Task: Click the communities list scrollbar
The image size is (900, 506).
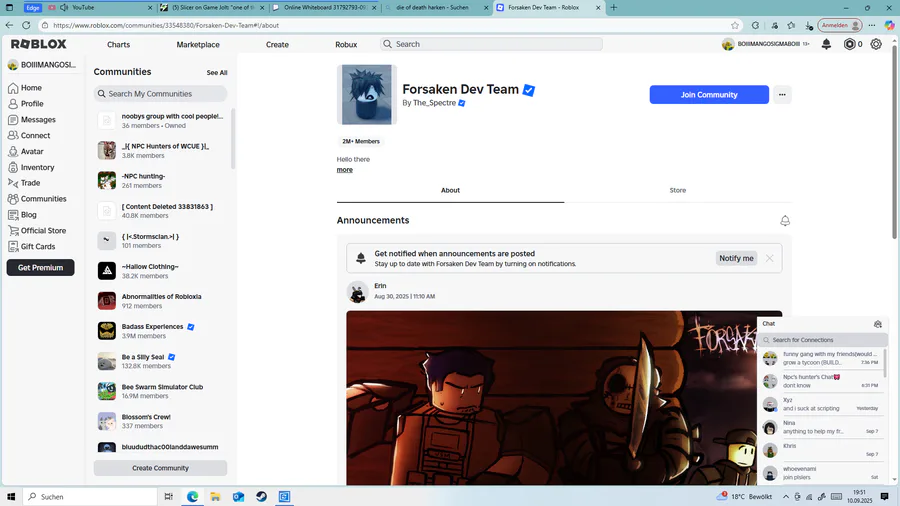Action: tap(233, 139)
